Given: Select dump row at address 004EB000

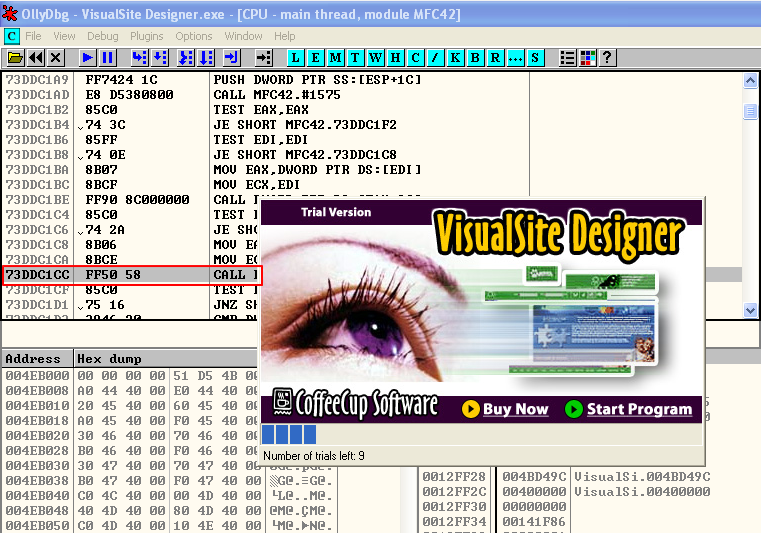Looking at the screenshot, I should click(131, 376).
